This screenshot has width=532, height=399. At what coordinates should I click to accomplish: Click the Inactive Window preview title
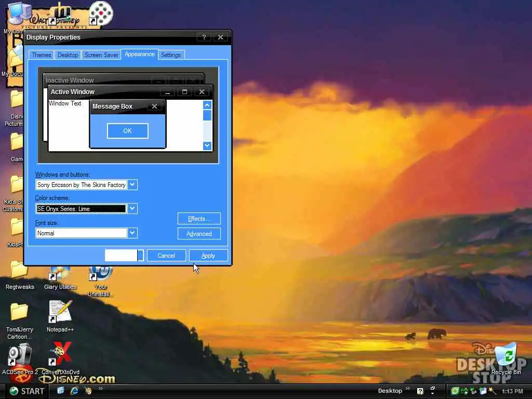70,81
